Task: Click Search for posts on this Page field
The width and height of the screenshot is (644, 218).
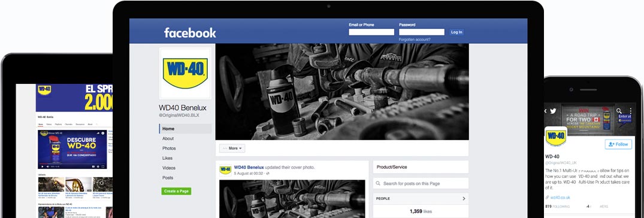Action: pos(421,183)
